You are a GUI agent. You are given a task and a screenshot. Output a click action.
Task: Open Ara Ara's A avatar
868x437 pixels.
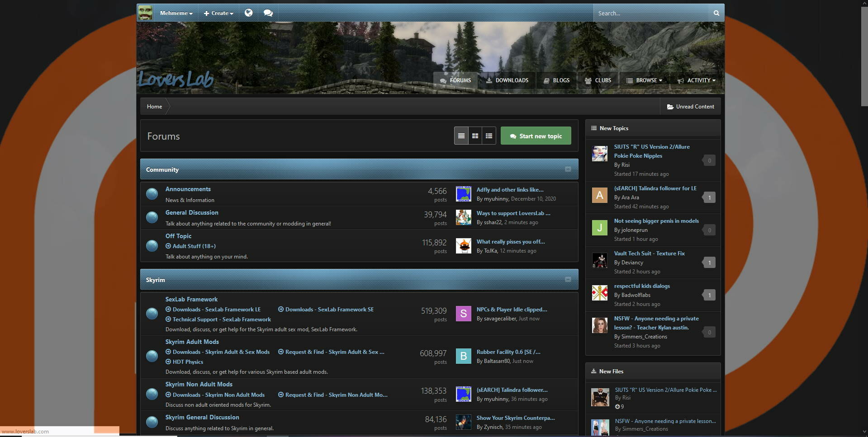point(600,195)
